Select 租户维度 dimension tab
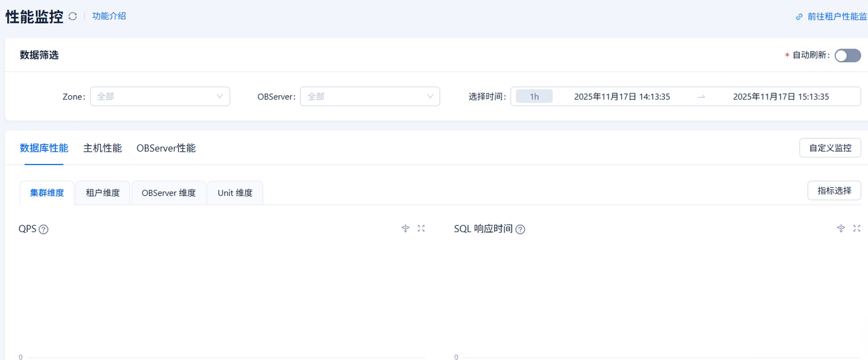The width and height of the screenshot is (868, 360). [103, 193]
